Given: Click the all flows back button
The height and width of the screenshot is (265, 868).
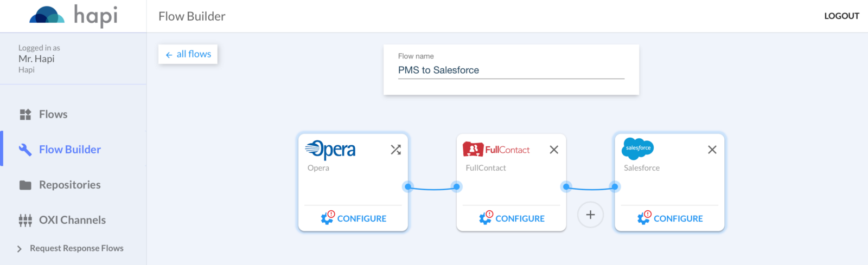Looking at the screenshot, I should (x=188, y=54).
